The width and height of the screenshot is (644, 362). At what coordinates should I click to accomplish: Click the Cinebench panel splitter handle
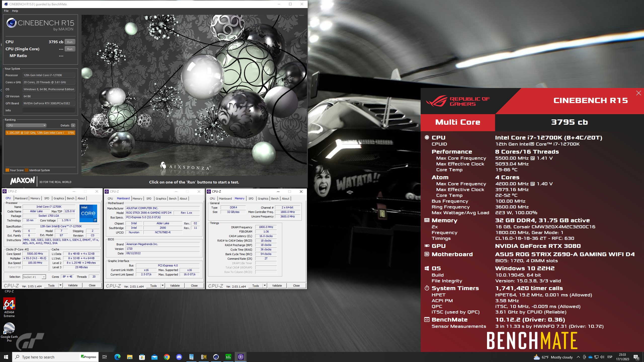tap(80, 101)
